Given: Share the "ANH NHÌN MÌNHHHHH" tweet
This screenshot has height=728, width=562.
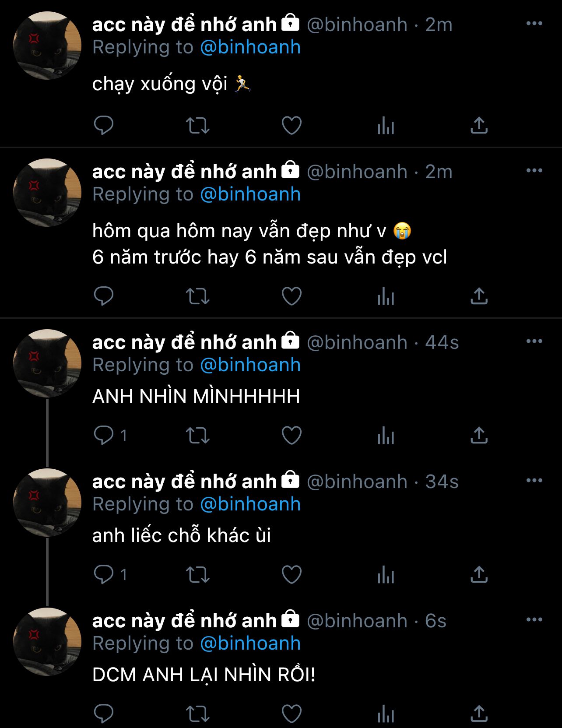Looking at the screenshot, I should (x=479, y=436).
